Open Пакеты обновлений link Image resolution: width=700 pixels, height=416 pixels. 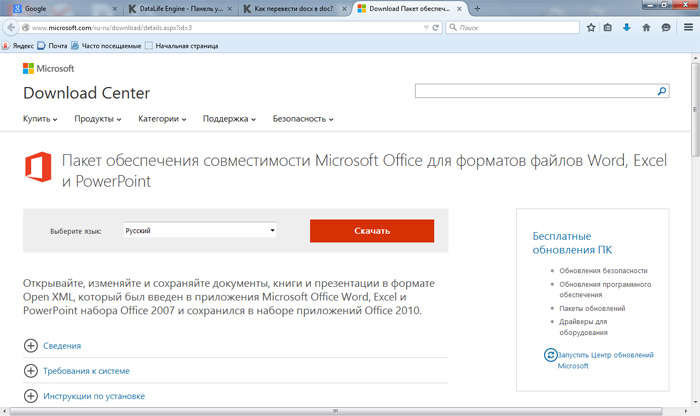point(592,308)
